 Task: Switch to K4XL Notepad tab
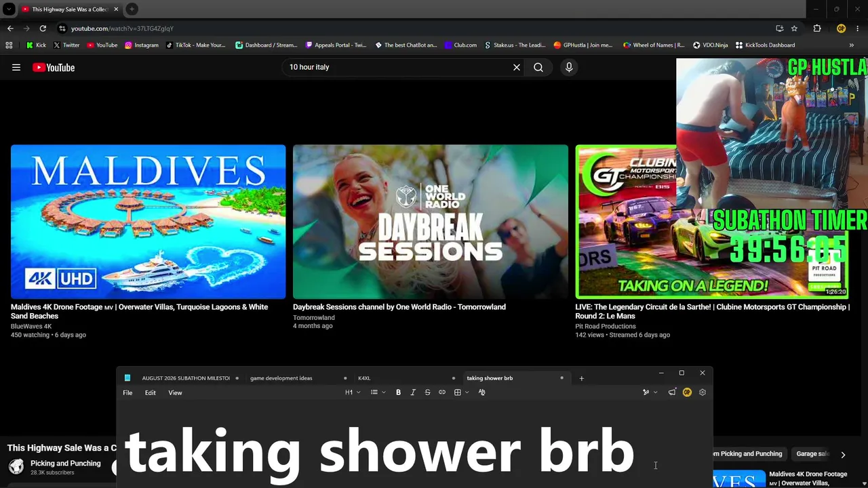(364, 378)
